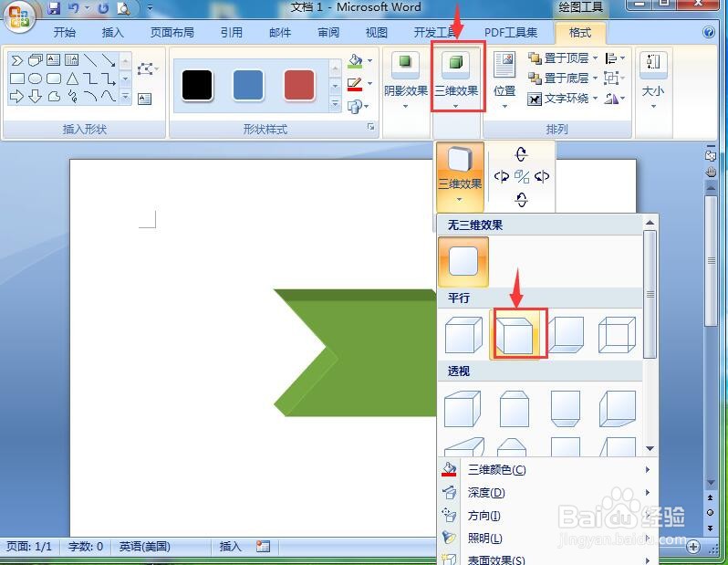Select the no 3D effect thumbnail
Image resolution: width=728 pixels, height=565 pixels.
coord(463,261)
